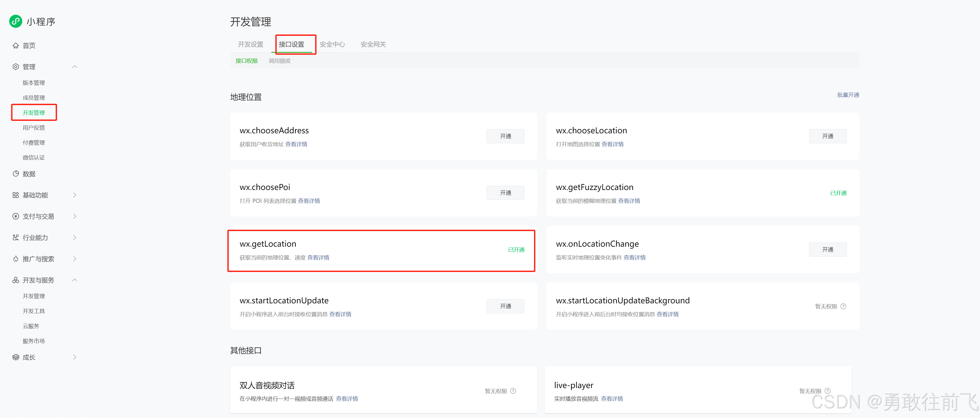This screenshot has width=980, height=418.
Task: Collapse the 开发与服务 section chevron
Action: [x=74, y=281]
